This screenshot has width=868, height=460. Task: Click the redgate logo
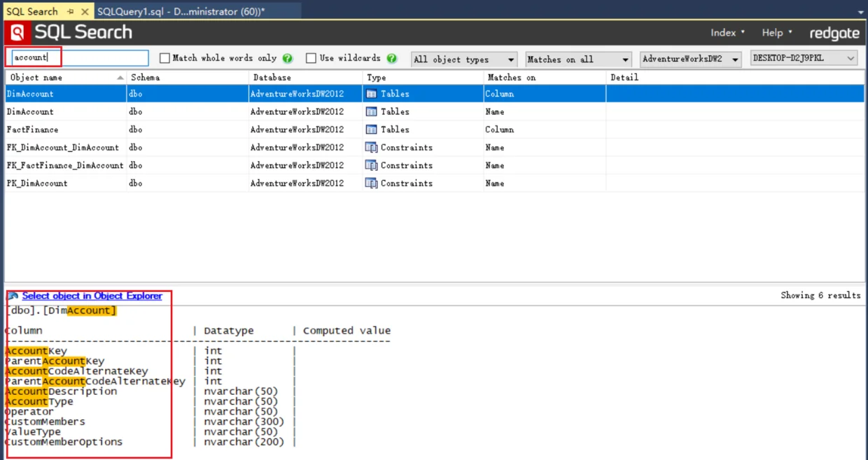pos(834,33)
